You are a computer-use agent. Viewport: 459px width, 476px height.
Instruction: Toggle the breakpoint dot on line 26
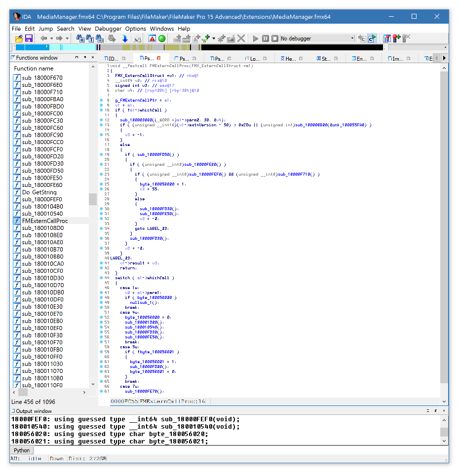coord(101,189)
